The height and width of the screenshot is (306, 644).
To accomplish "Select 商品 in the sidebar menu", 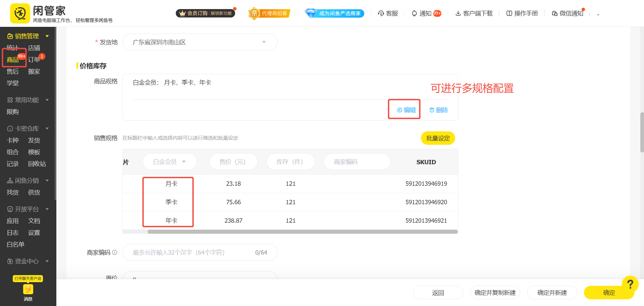I will [x=13, y=59].
